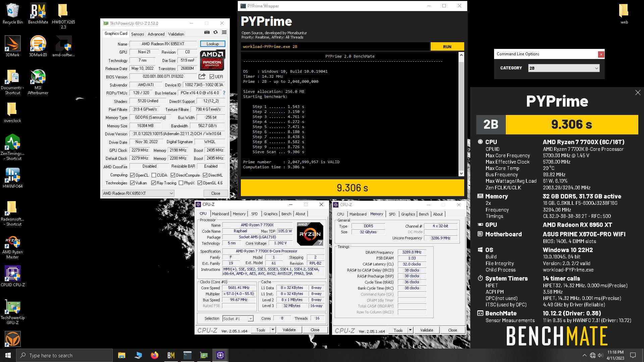Viewport: 644px width, 362px height.
Task: Click PYPrime output scrollbar up arrow
Action: click(461, 55)
